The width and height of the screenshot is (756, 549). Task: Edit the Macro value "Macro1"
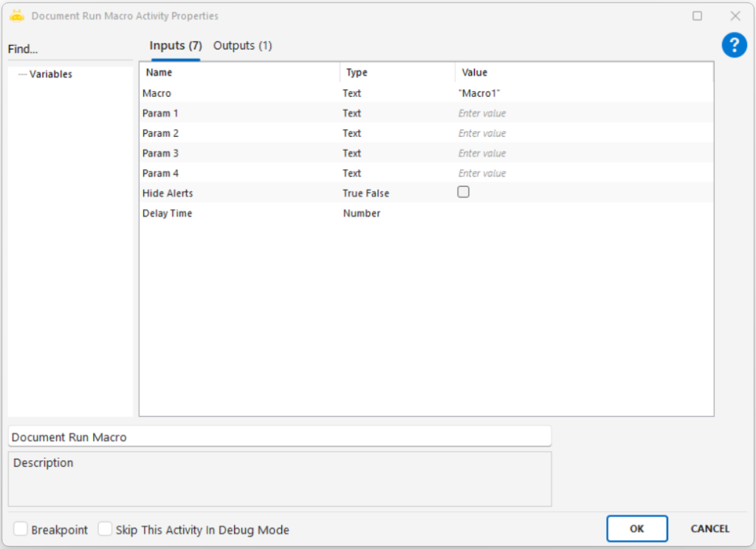[583, 94]
